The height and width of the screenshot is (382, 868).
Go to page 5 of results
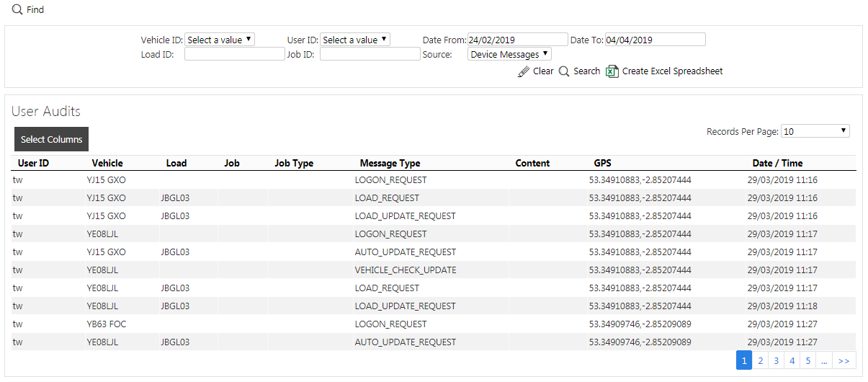pyautogui.click(x=807, y=360)
